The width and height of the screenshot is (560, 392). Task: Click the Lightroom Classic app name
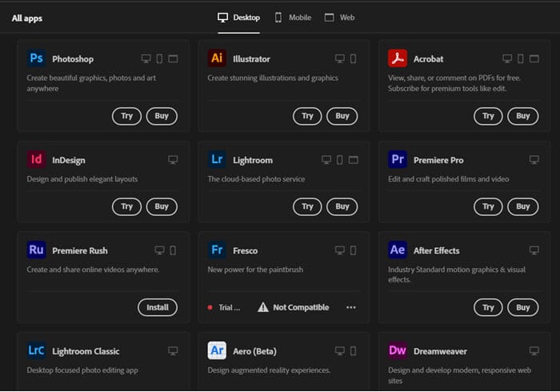tap(86, 351)
